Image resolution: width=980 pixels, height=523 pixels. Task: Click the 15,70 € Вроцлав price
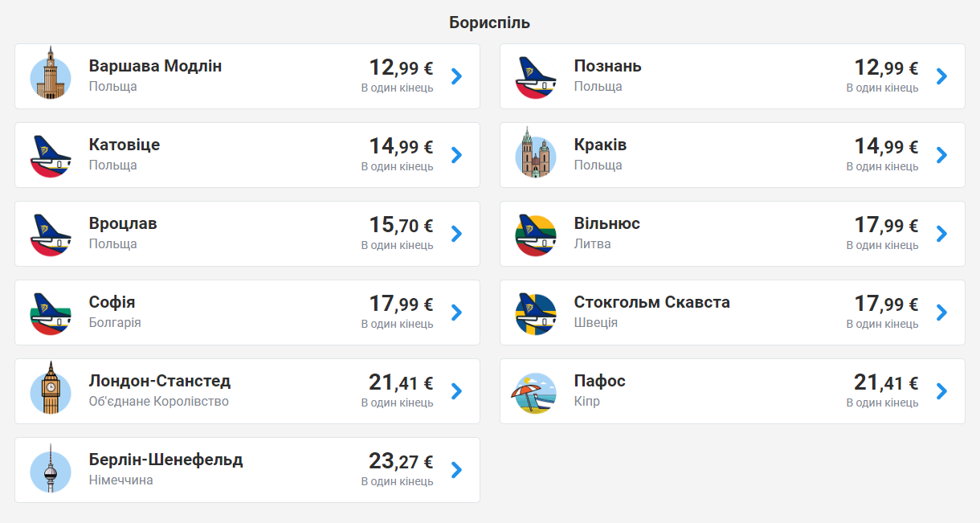401,225
